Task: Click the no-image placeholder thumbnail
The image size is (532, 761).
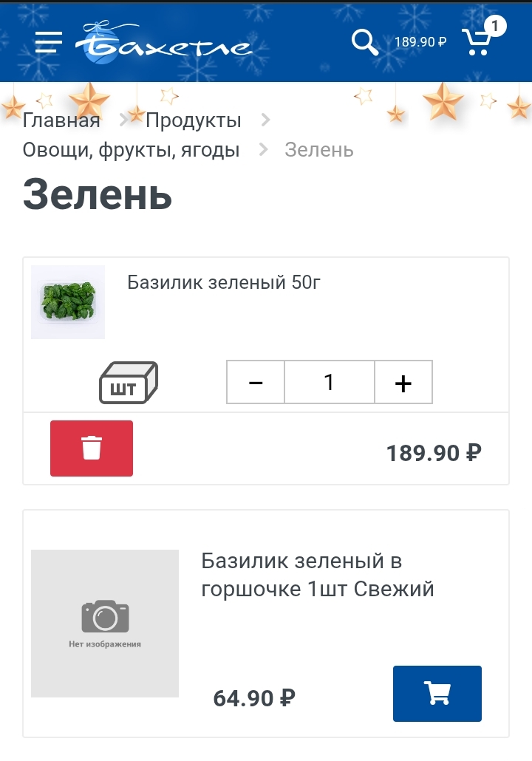Action: click(105, 623)
